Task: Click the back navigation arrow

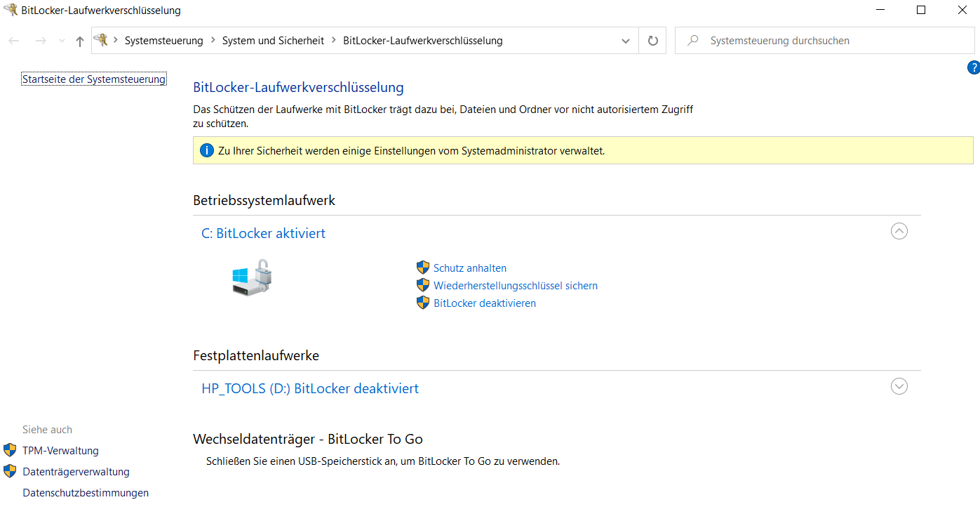Action: [14, 41]
